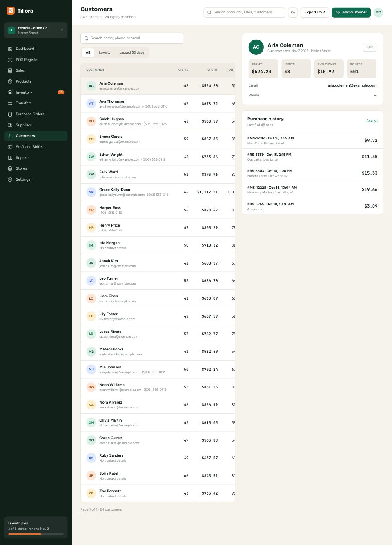The width and height of the screenshot is (392, 545).
Task: Switch to the Loyalty filter tab
Action: click(x=105, y=52)
